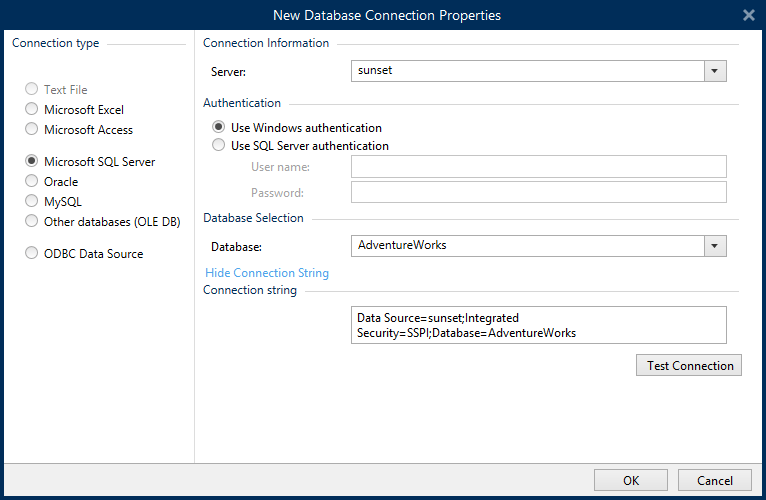Choose Microsoft Access as connection type

tap(33, 130)
